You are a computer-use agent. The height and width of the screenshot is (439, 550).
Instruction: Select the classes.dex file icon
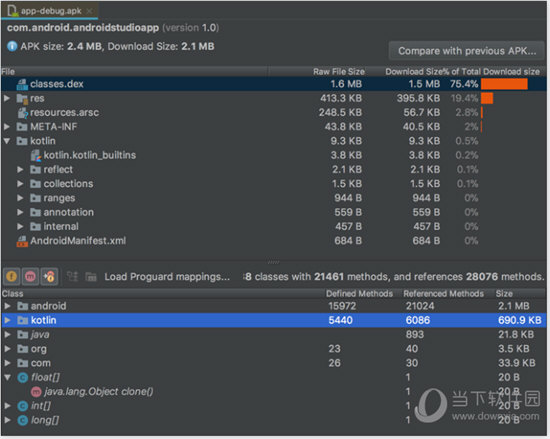point(22,84)
